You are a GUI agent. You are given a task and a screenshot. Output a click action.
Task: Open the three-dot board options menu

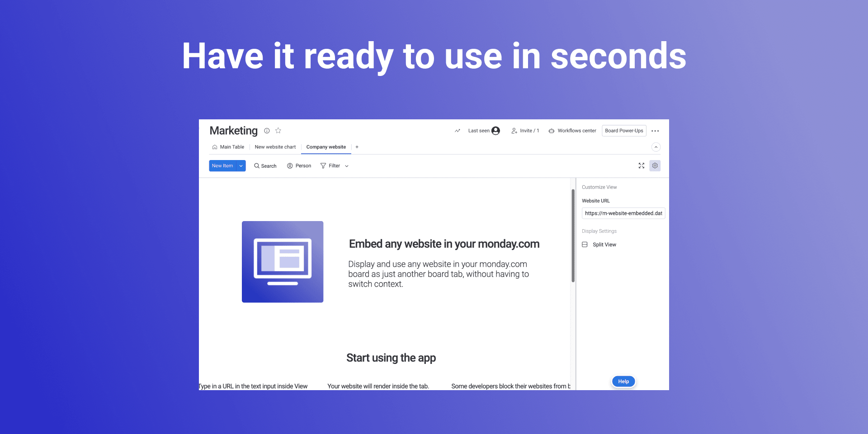tap(655, 131)
